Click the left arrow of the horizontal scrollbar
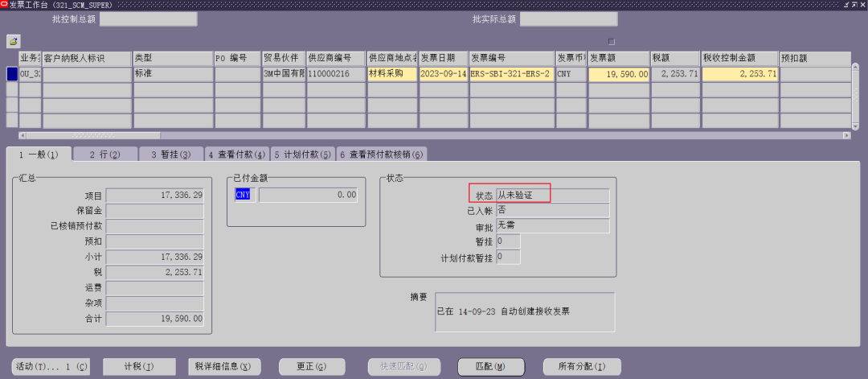 [x=23, y=136]
